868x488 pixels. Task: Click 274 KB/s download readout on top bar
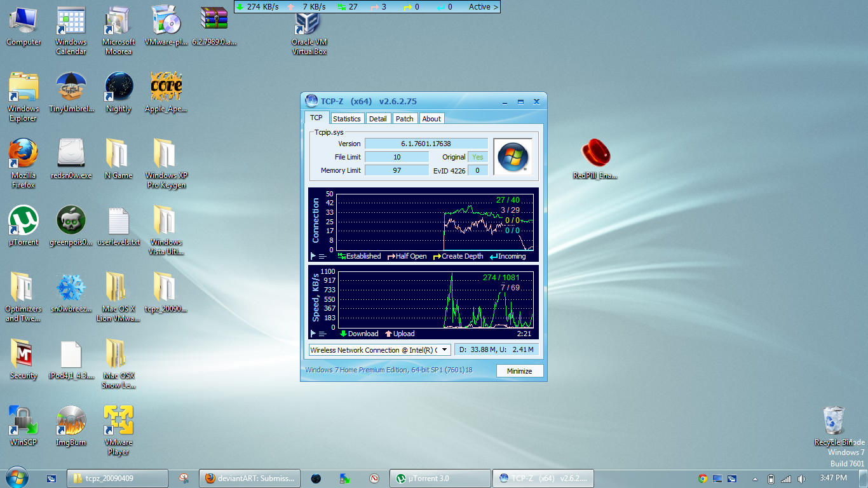258,6
